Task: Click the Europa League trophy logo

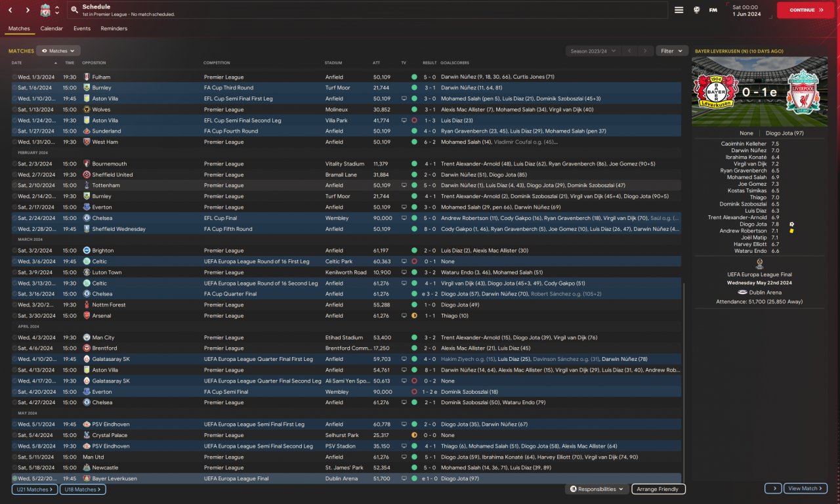Action: tap(759, 264)
